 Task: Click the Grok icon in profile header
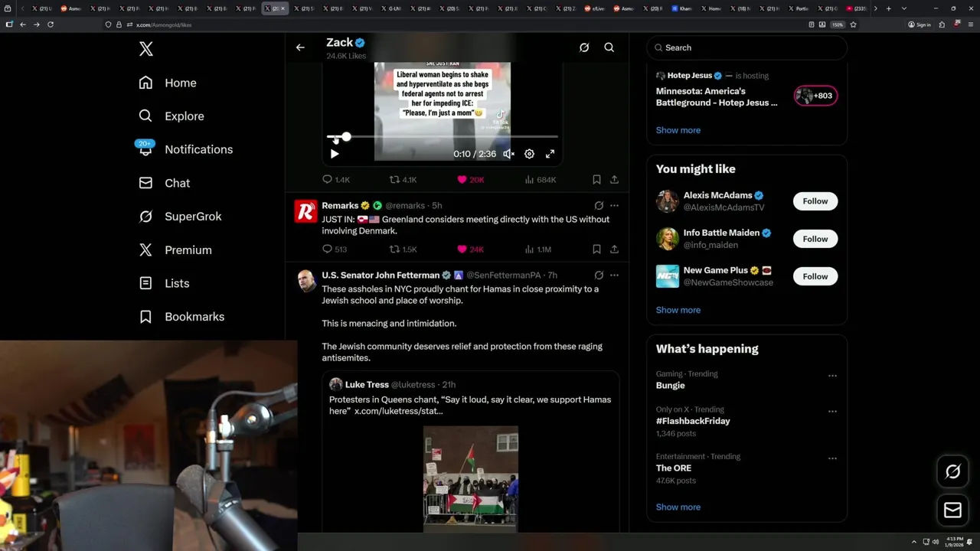pyautogui.click(x=584, y=47)
